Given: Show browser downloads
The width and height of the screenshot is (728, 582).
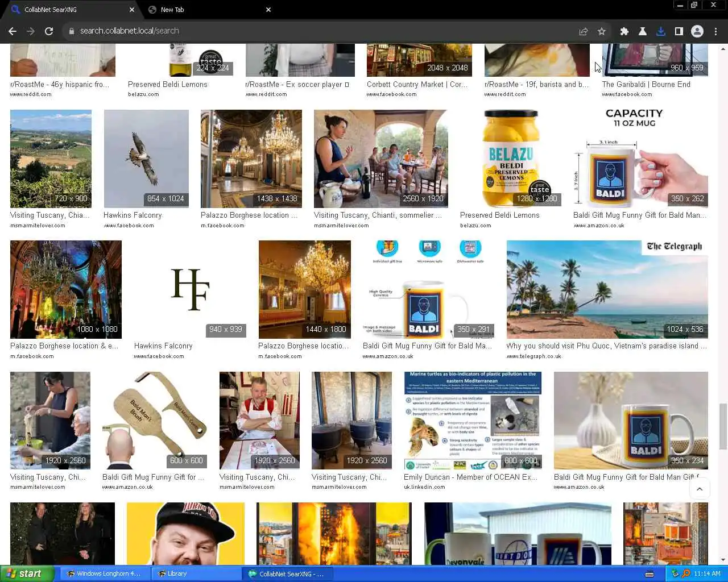Looking at the screenshot, I should tap(661, 31).
